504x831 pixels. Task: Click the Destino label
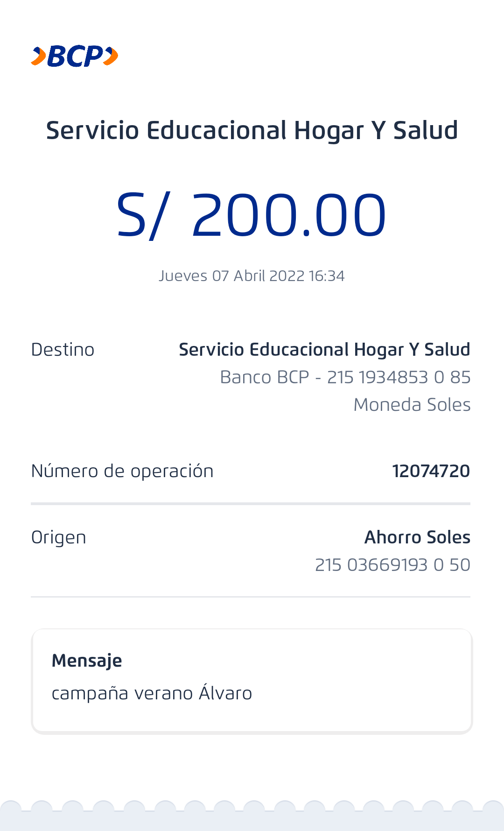[x=63, y=350]
